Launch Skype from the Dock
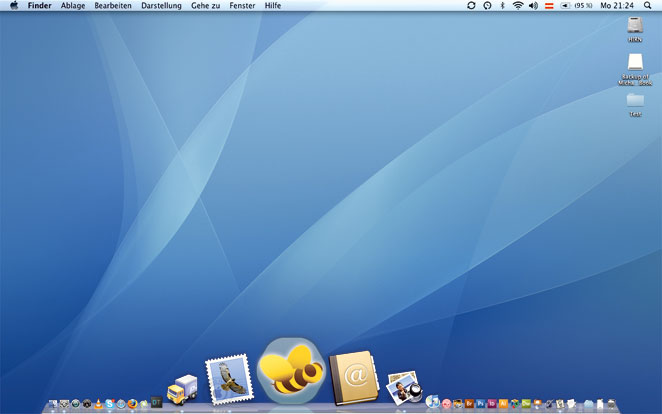 pyautogui.click(x=109, y=404)
